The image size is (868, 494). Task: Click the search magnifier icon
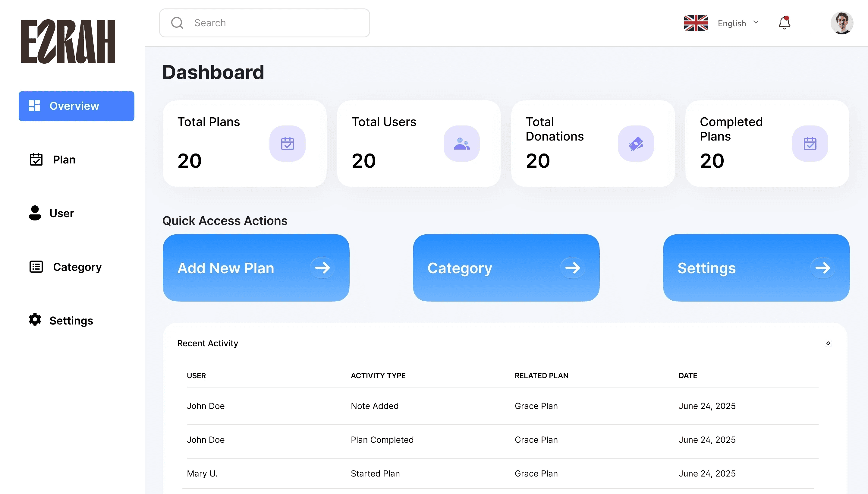coord(177,23)
